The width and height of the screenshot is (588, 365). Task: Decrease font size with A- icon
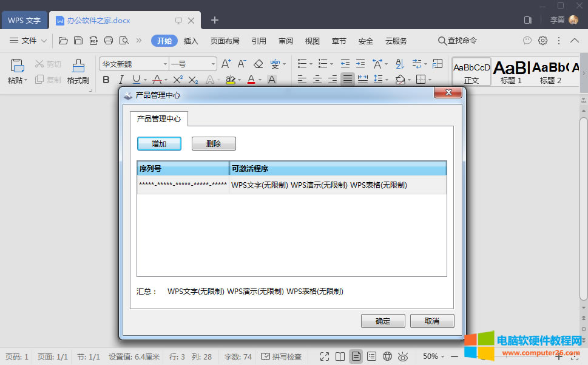[242, 64]
